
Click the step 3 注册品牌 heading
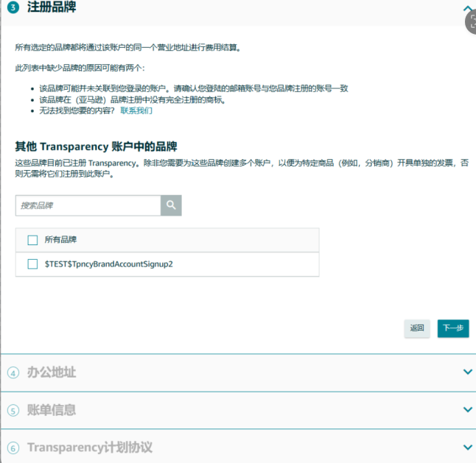(52, 7)
